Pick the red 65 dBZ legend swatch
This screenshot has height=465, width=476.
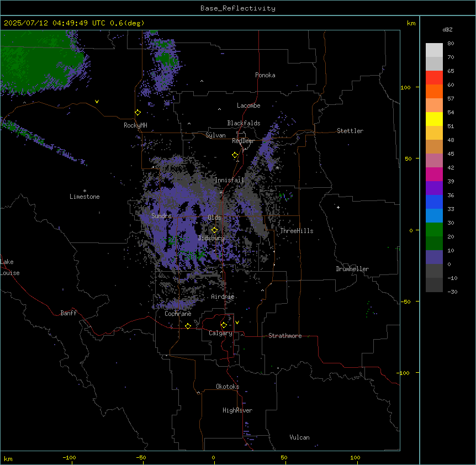[434, 78]
